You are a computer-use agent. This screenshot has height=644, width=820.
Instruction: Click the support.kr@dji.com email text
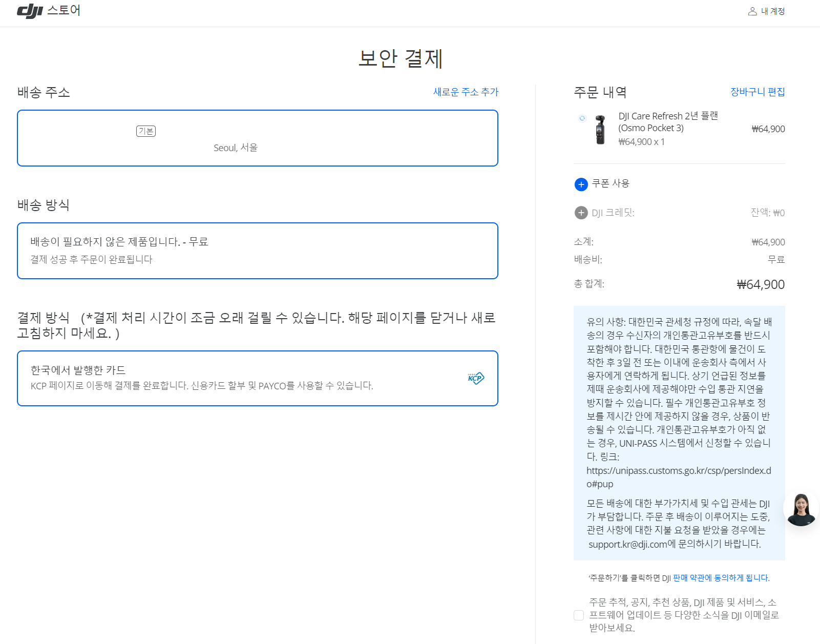[628, 544]
